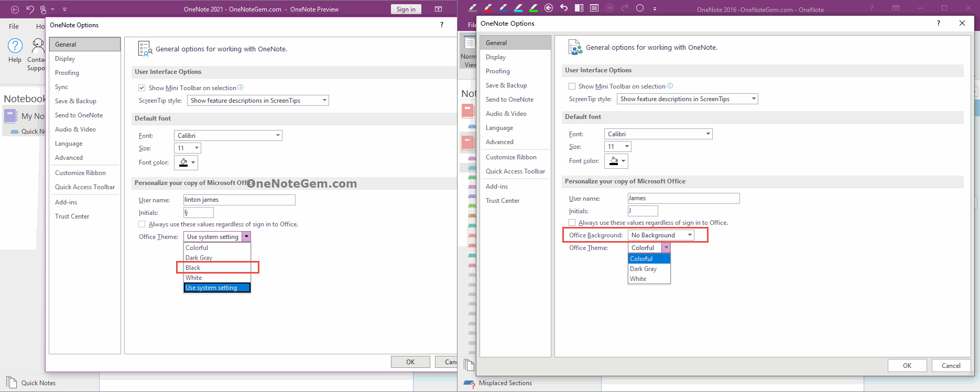Click Quick Notes icon at bottom left
980x392 pixels.
12,383
